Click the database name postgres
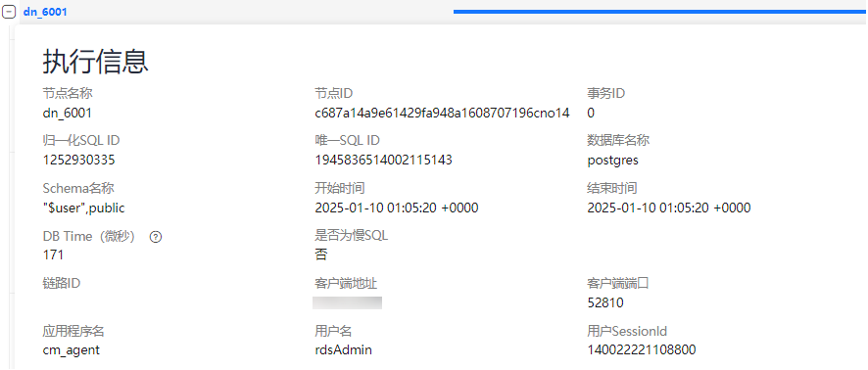The height and width of the screenshot is (370, 868). click(613, 161)
